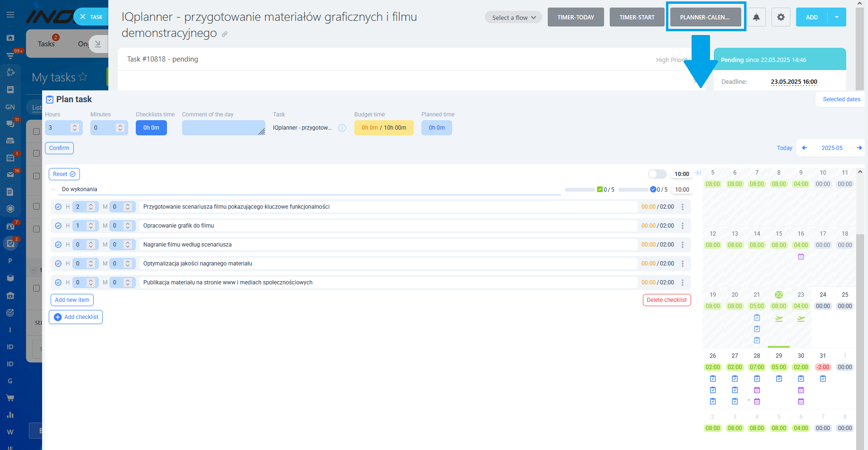Click the TIMER-TODAY button
868x450 pixels.
[x=576, y=18]
